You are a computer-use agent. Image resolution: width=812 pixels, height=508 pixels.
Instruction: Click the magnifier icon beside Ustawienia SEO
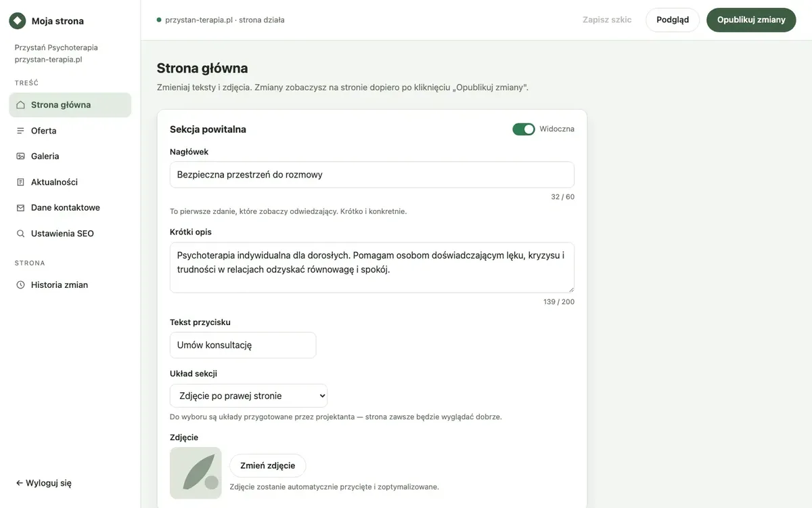point(20,234)
